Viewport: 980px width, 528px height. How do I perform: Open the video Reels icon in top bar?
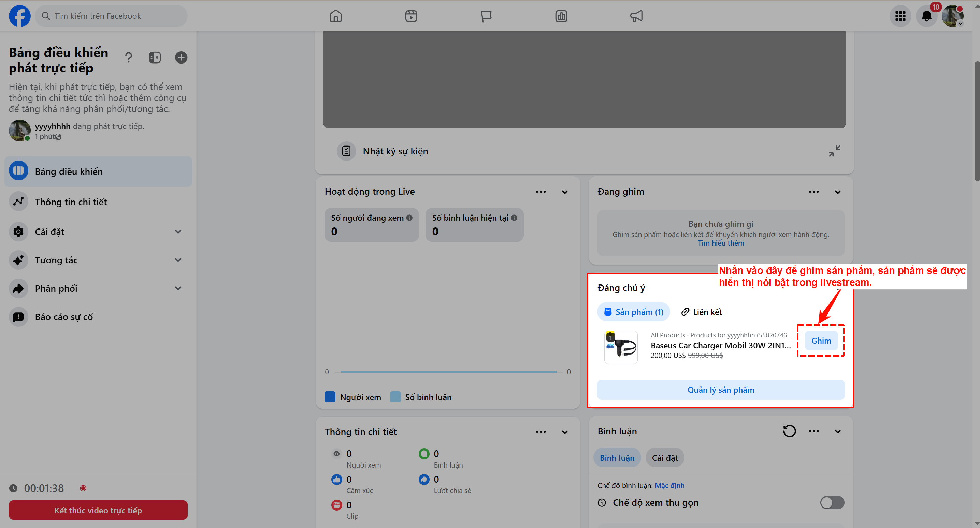point(411,16)
